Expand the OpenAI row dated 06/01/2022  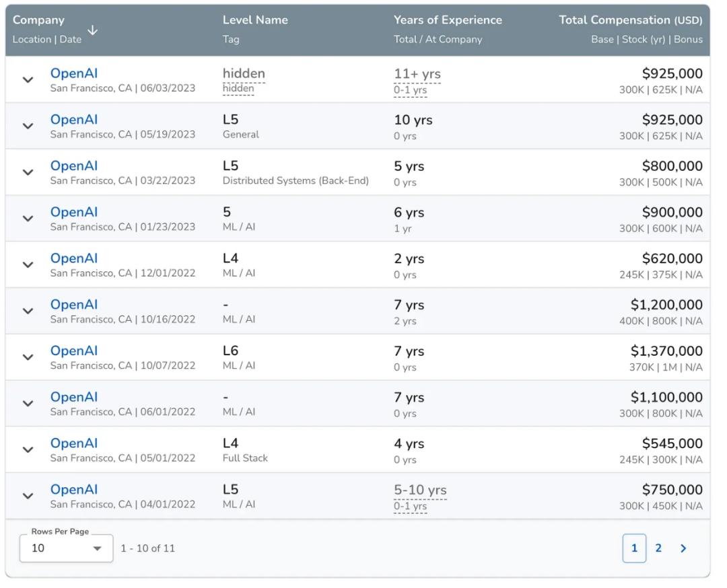[x=28, y=404]
